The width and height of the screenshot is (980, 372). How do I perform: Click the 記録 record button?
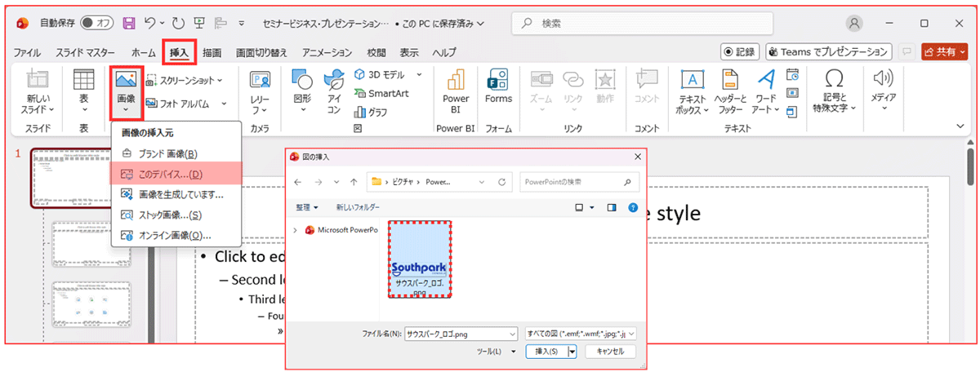(x=741, y=51)
